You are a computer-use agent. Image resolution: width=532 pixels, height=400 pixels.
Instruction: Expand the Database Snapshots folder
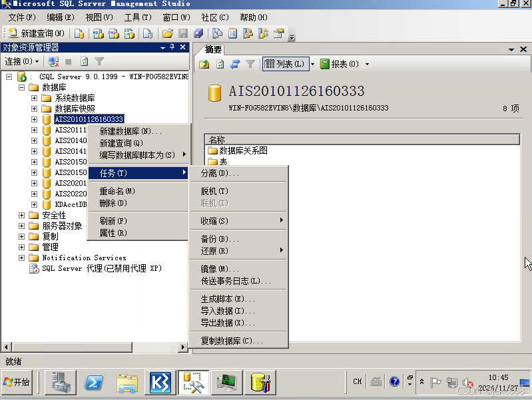[34, 109]
